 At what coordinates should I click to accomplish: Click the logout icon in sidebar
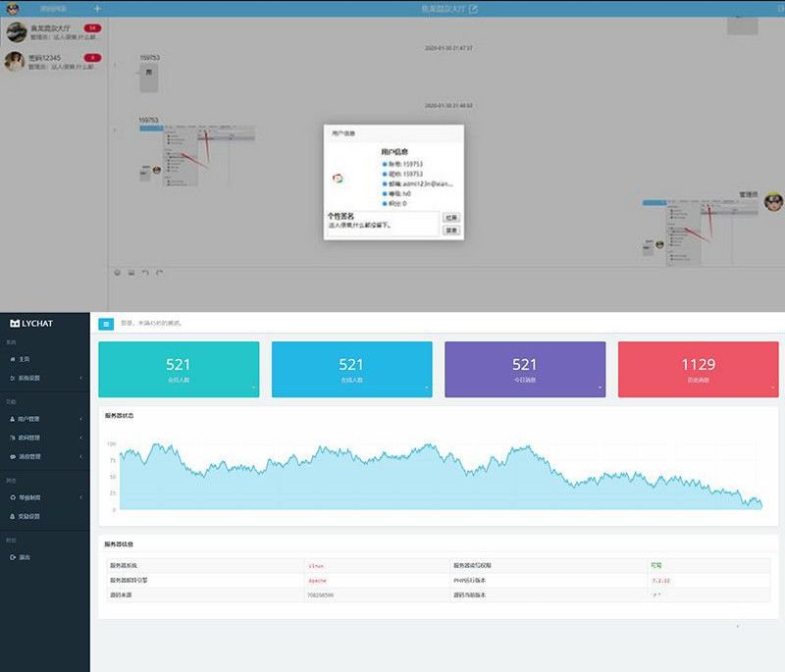[12, 557]
